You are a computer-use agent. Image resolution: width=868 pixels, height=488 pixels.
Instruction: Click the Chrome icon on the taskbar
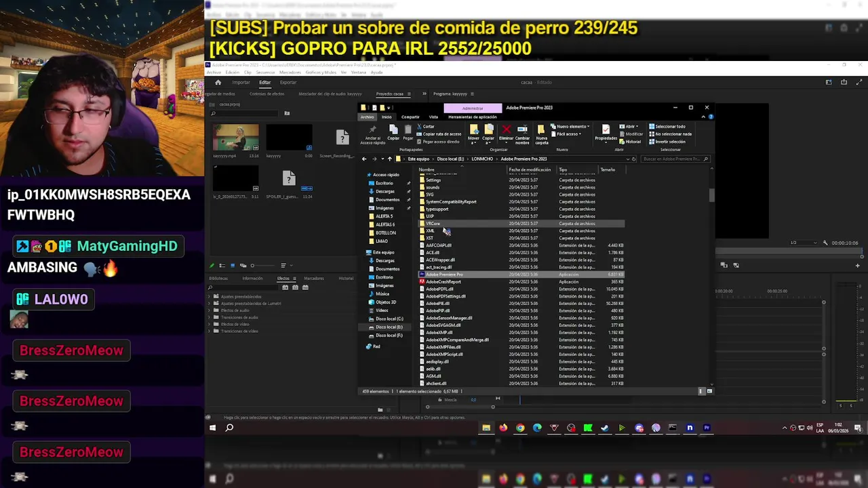click(520, 428)
